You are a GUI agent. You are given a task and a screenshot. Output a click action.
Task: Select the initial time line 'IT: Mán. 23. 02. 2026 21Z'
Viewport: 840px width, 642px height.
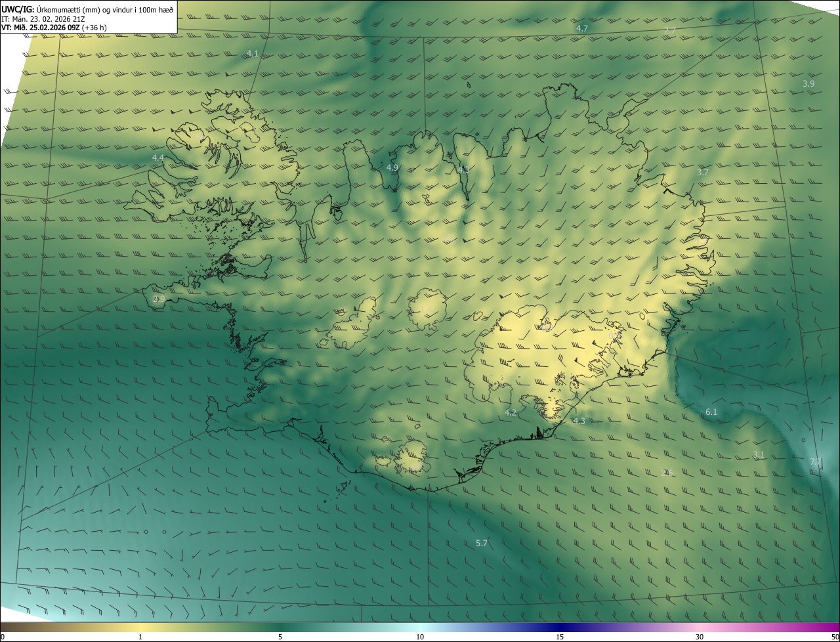42,19
